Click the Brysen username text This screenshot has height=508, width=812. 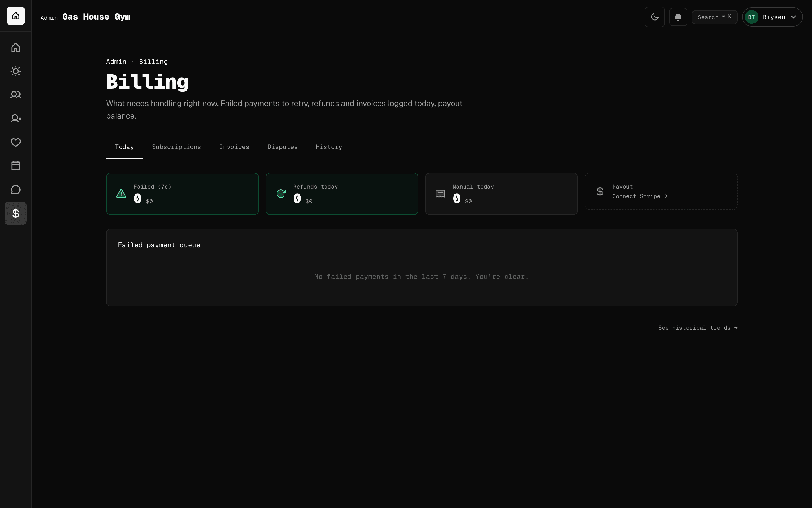tap(774, 17)
